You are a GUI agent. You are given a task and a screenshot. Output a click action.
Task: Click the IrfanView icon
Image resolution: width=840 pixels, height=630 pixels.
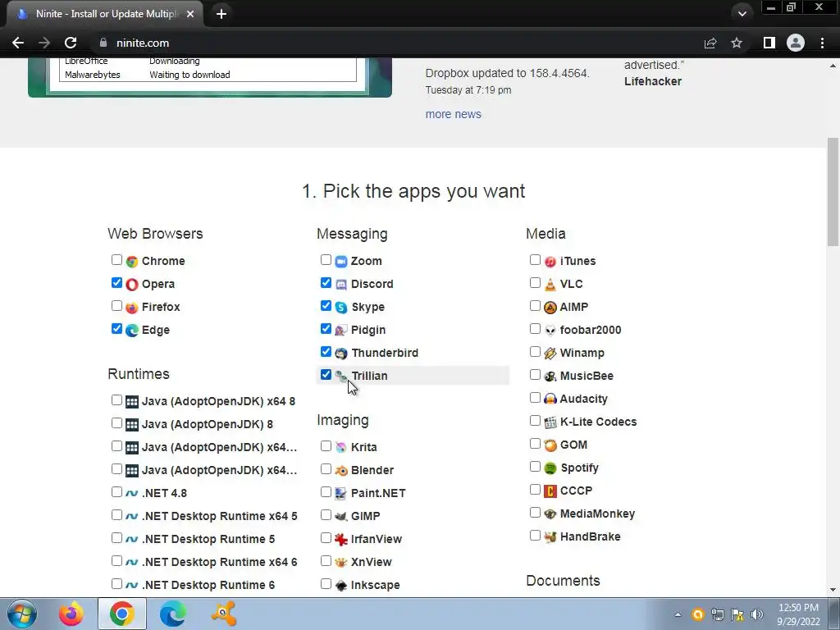(x=341, y=540)
